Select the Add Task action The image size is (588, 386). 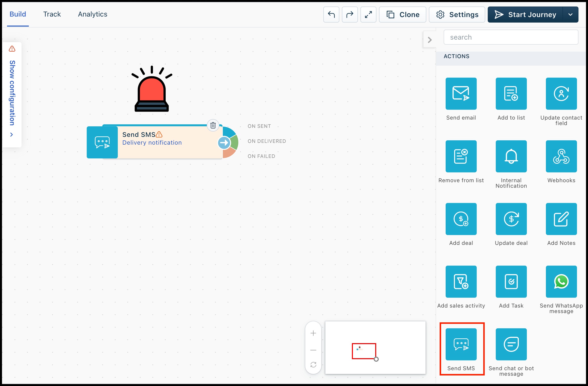coord(511,282)
